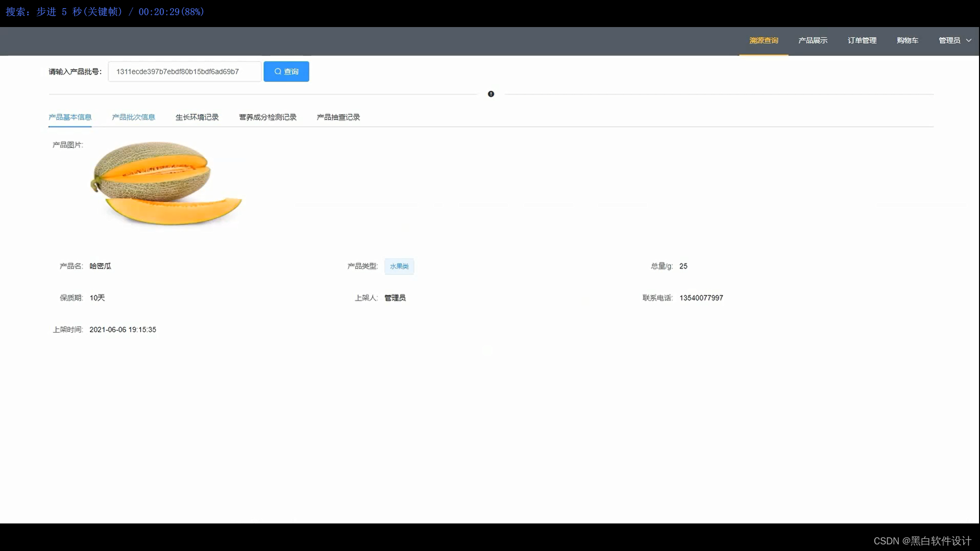This screenshot has height=551, width=980.
Task: Go to 订单管理 in the top nav
Action: [862, 41]
